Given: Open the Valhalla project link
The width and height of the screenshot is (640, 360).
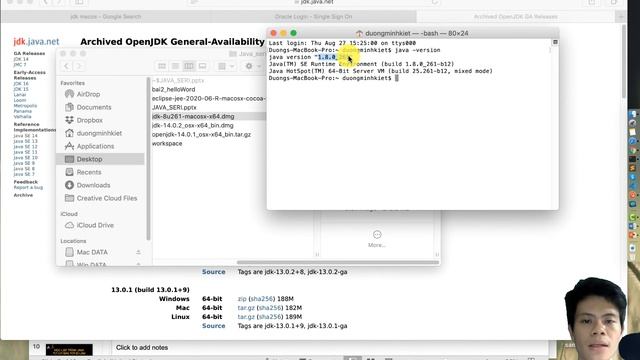Looking at the screenshot, I should (x=22, y=116).
